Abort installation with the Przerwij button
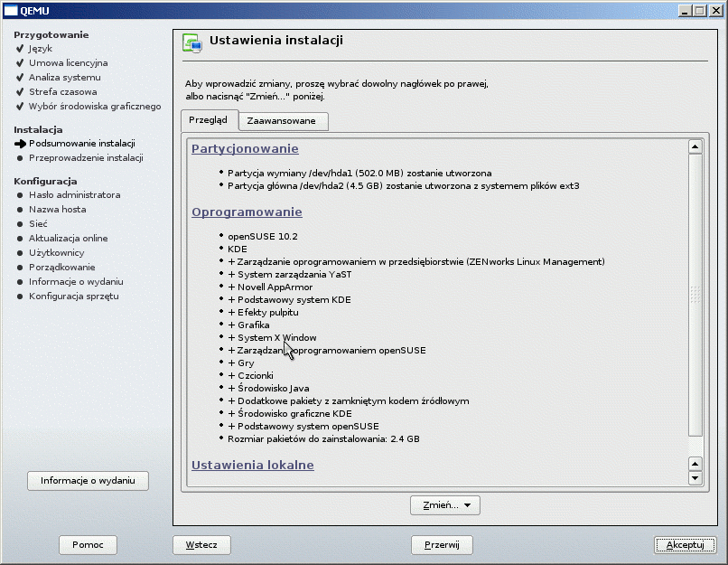Screen dimensions: 728x565 [x=442, y=545]
